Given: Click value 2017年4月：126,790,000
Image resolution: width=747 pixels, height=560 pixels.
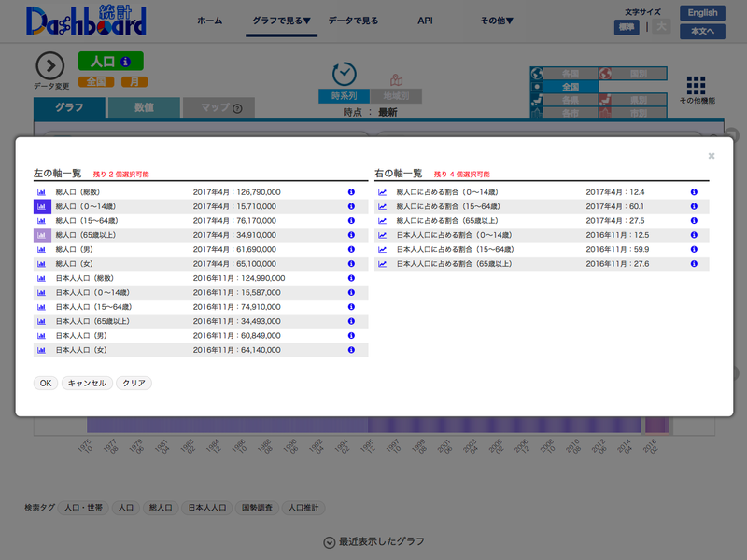Looking at the screenshot, I should coord(237,192).
